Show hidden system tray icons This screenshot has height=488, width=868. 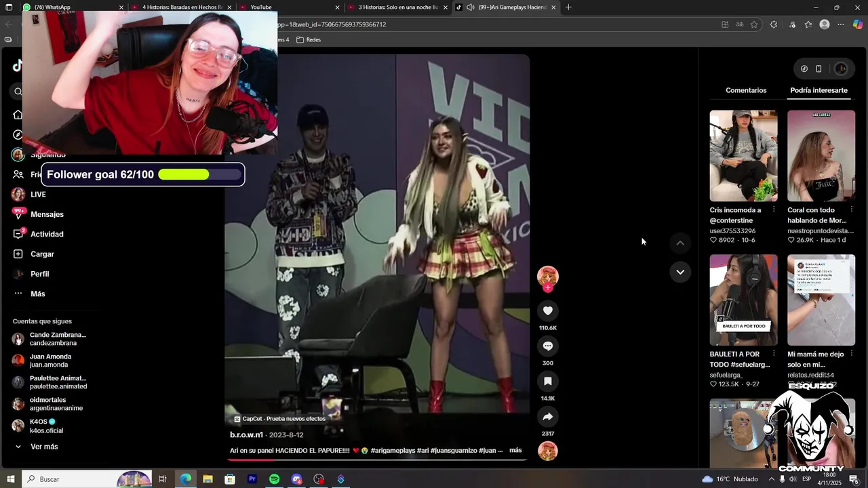coord(771,479)
